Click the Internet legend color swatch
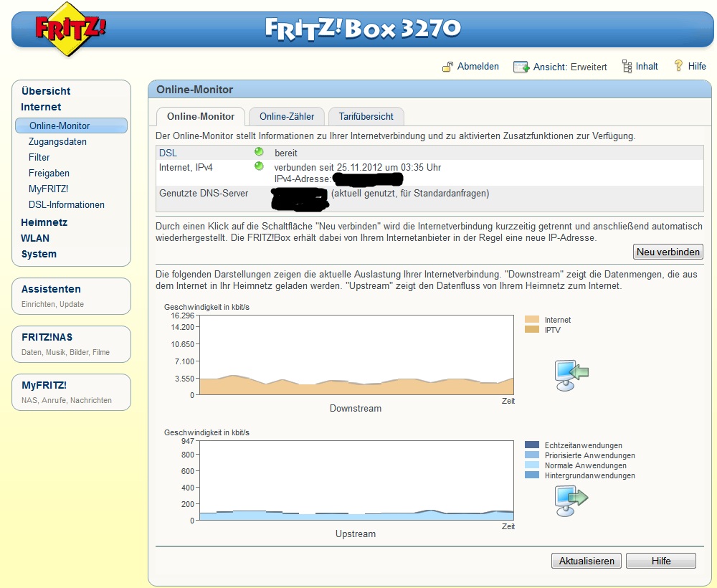 [532, 320]
